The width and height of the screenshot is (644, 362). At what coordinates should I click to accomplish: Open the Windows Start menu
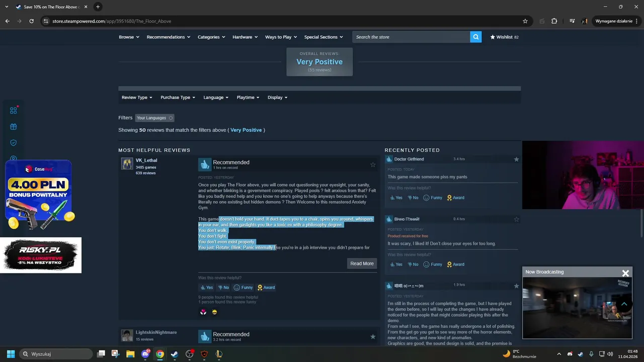pyautogui.click(x=11, y=354)
